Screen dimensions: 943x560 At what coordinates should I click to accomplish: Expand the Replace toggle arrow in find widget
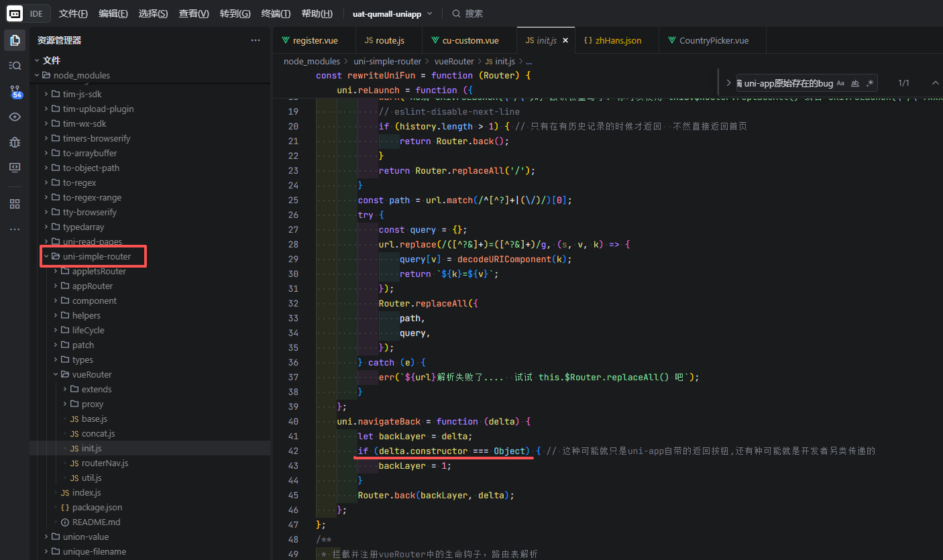pos(728,83)
